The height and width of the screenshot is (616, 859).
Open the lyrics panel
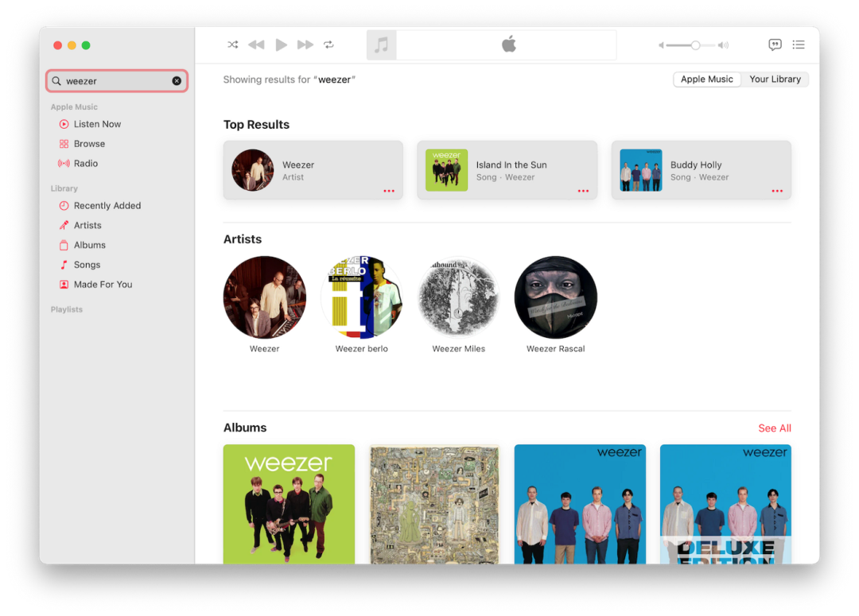[775, 45]
